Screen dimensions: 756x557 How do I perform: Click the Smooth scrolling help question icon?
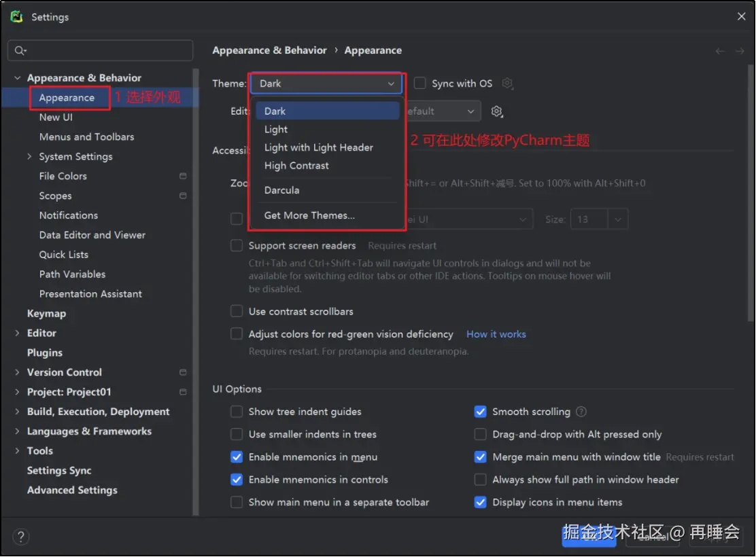581,412
